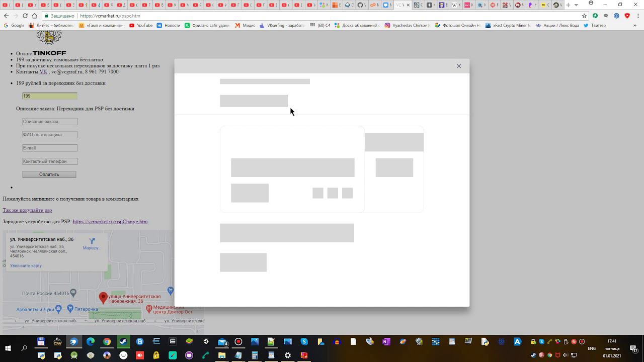
Task: Click the amount field showing 199
Action: click(x=50, y=96)
